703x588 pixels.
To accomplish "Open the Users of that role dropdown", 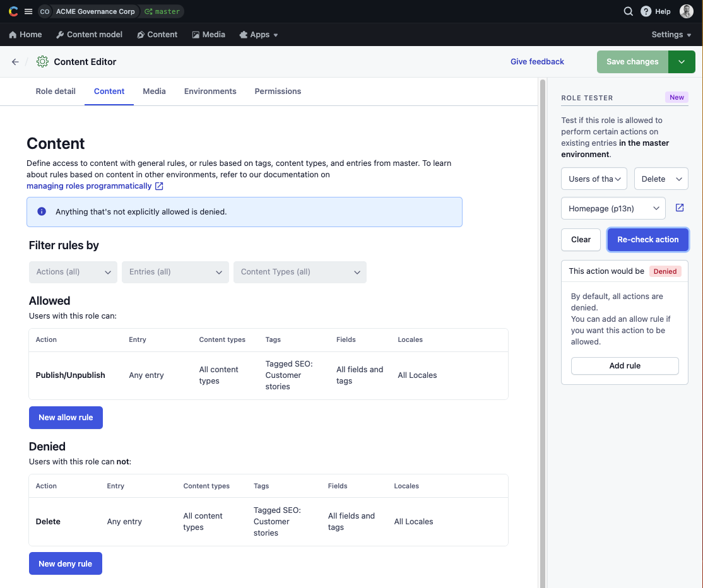I will coord(594,179).
